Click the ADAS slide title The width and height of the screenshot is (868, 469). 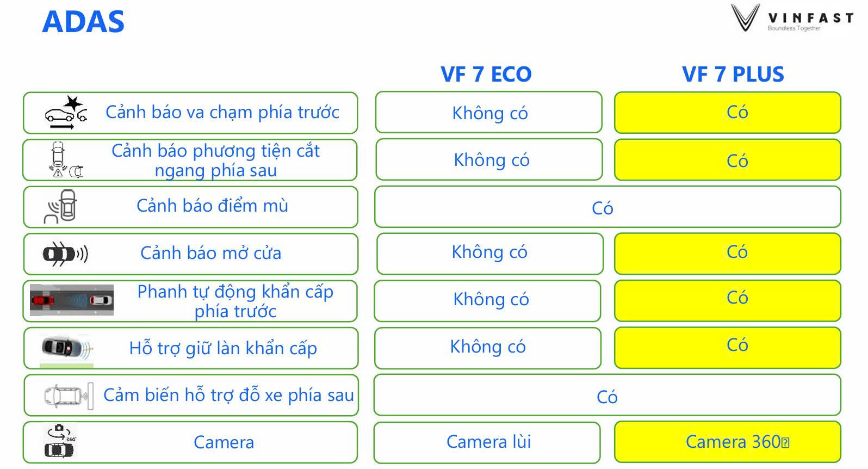pos(83,22)
